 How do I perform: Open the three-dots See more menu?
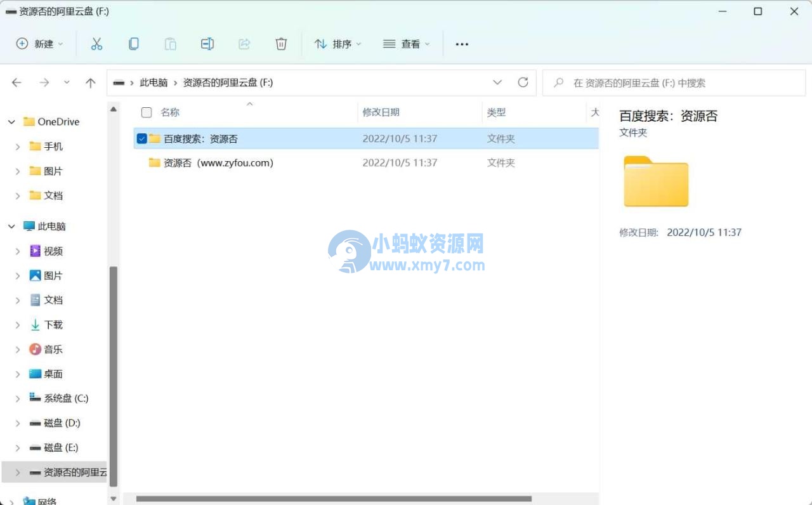click(462, 44)
